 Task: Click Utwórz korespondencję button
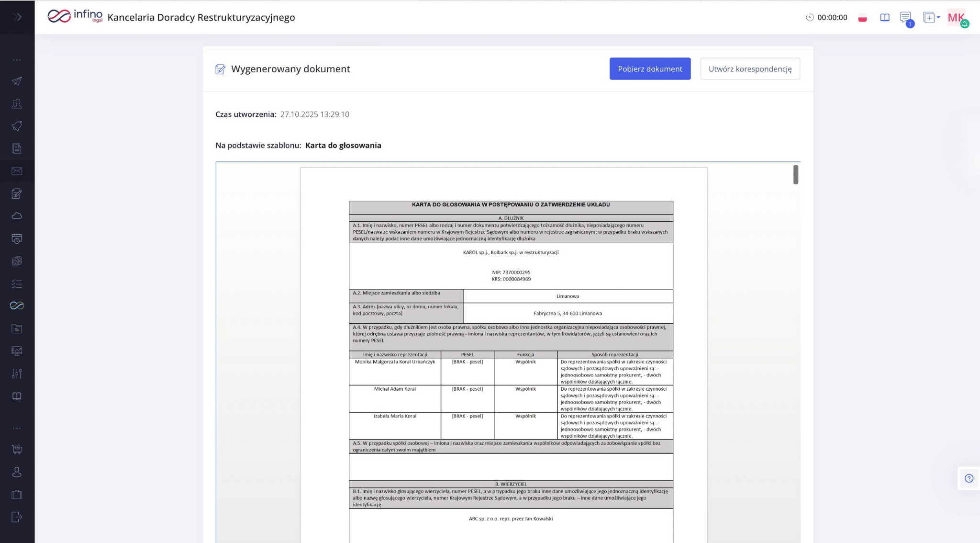tap(750, 69)
